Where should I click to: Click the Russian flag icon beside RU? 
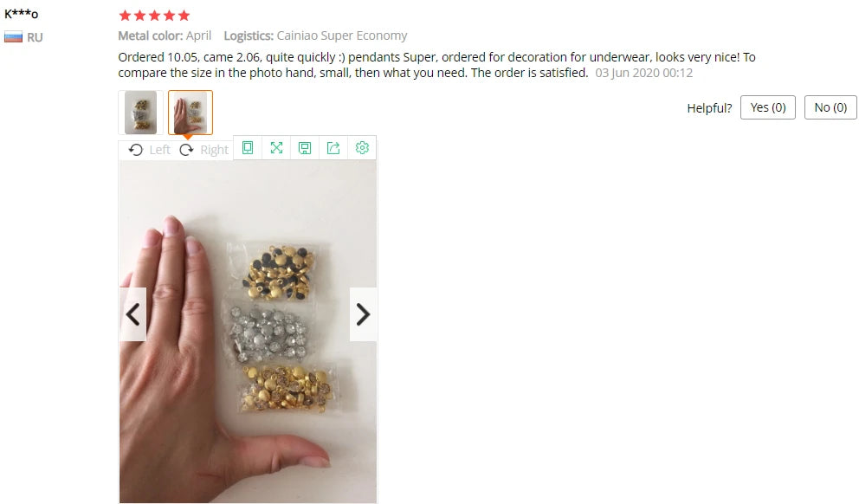tap(13, 37)
